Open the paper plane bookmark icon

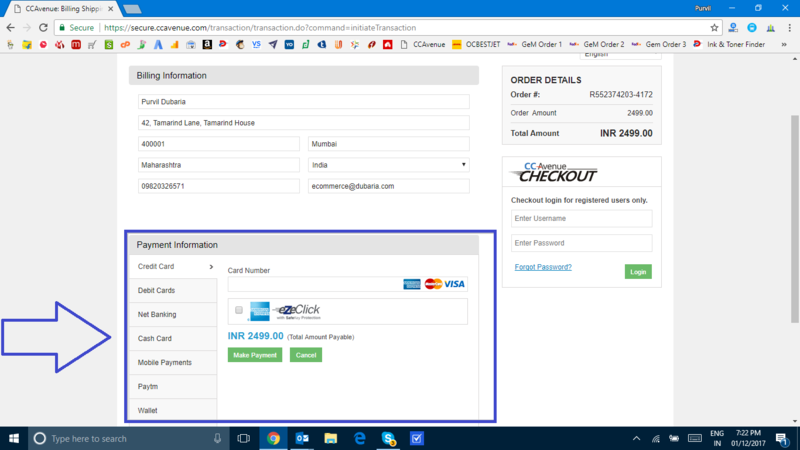point(273,45)
